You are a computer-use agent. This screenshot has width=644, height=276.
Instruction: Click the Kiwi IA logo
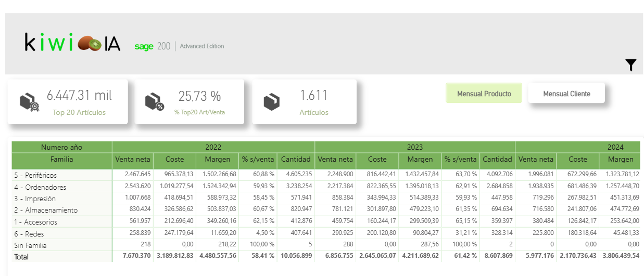coord(72,44)
